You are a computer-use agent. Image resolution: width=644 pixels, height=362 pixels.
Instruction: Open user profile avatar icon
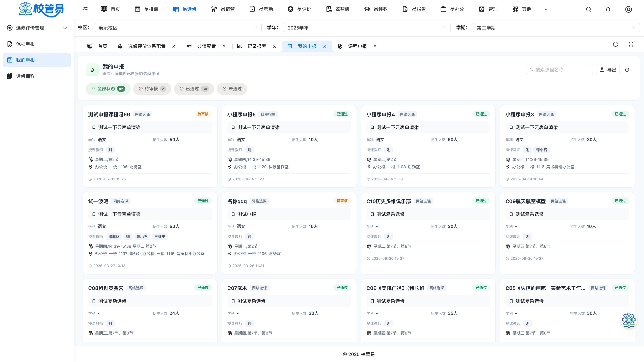(629, 9)
